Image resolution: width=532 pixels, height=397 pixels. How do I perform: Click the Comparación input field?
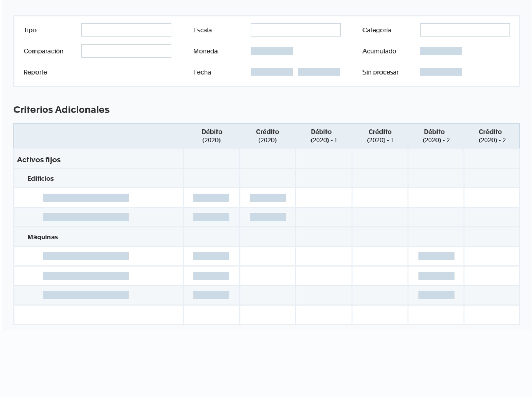point(126,51)
